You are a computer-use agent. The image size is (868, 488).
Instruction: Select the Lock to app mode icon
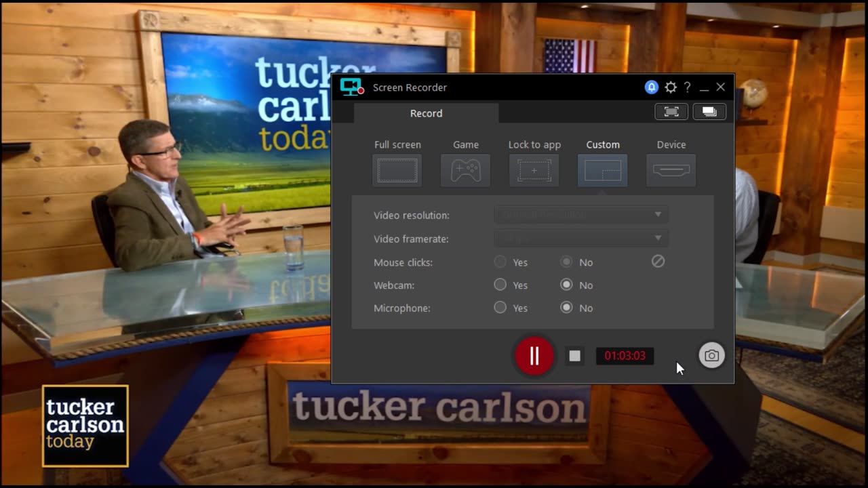(534, 170)
